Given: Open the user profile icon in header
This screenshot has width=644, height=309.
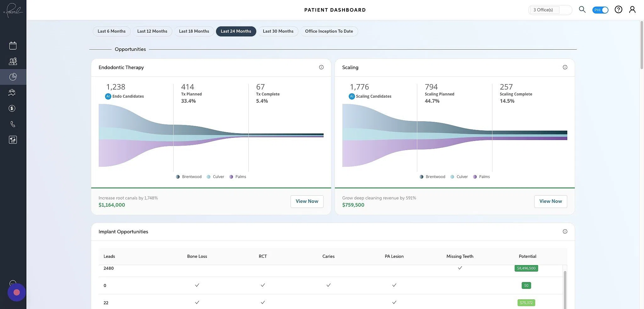Looking at the screenshot, I should tap(632, 9).
